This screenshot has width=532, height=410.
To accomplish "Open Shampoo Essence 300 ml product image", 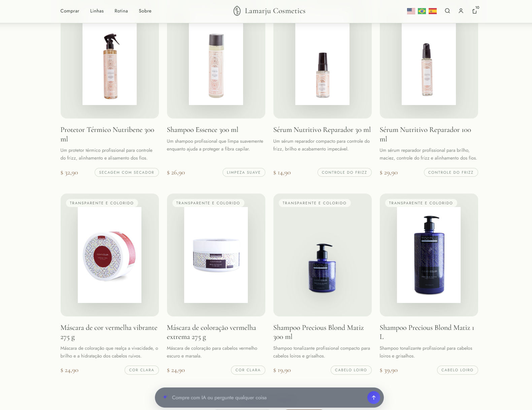I will [x=216, y=64].
